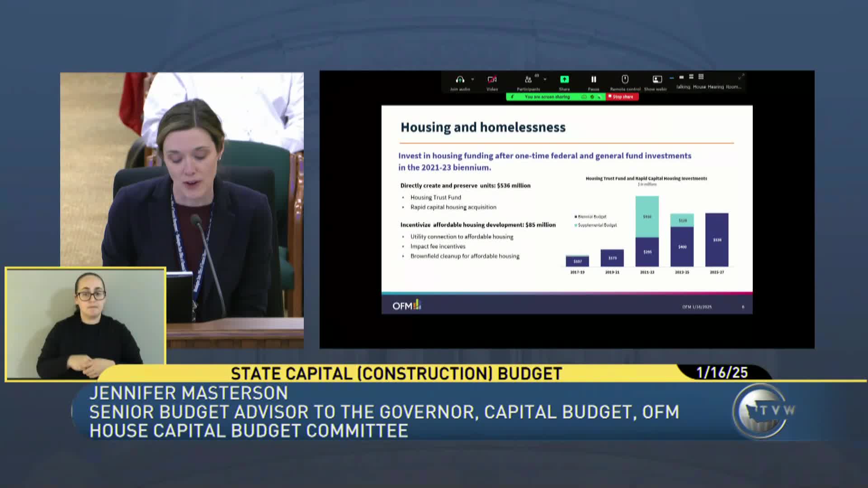Click the sign language interpreter thumbnail
This screenshot has width=868, height=488.
[x=85, y=324]
